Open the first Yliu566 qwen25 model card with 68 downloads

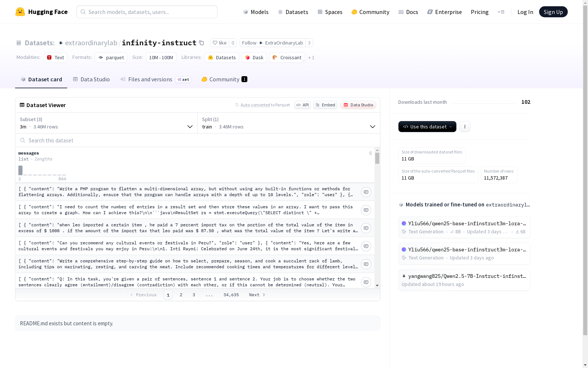(464, 227)
